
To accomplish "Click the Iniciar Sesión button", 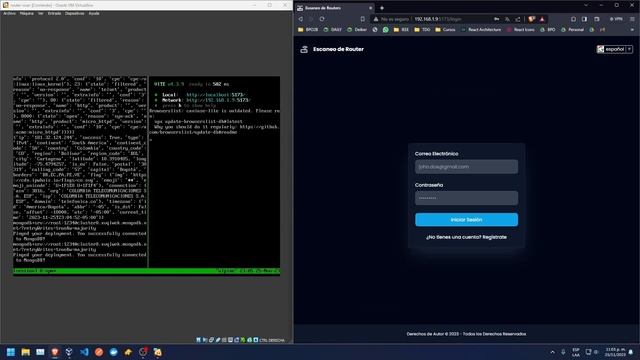I will 467,220.
